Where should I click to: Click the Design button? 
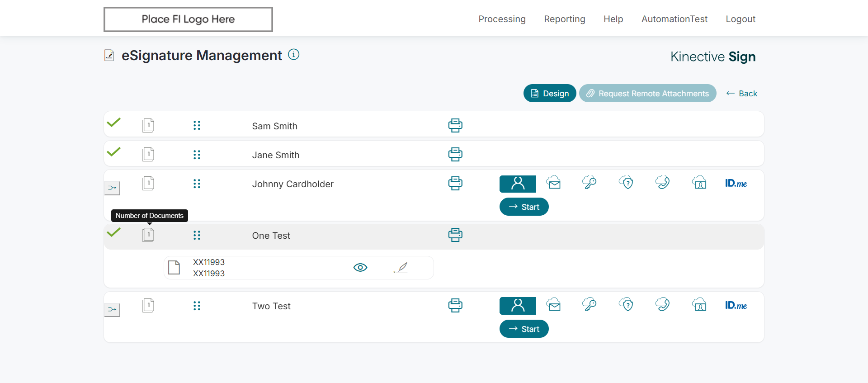(550, 93)
